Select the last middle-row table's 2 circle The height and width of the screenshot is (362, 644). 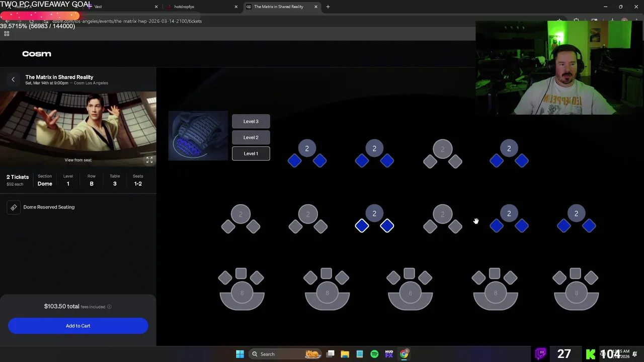pyautogui.click(x=577, y=214)
